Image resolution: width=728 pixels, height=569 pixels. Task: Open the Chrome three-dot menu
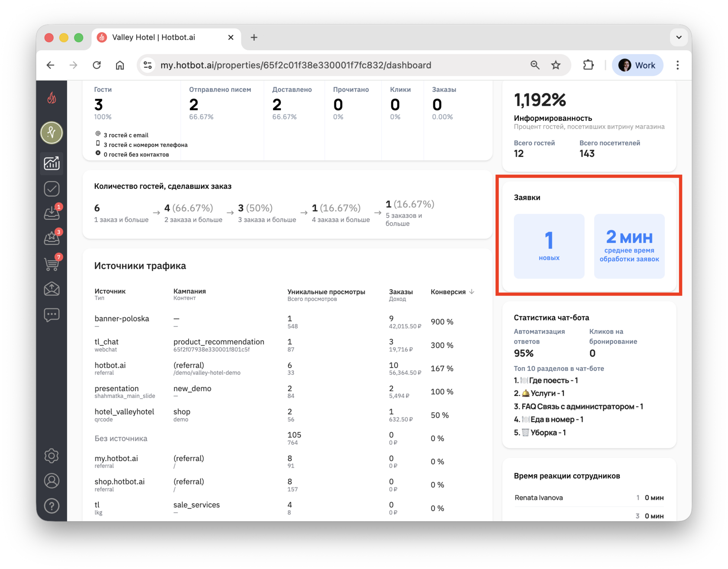pyautogui.click(x=678, y=65)
